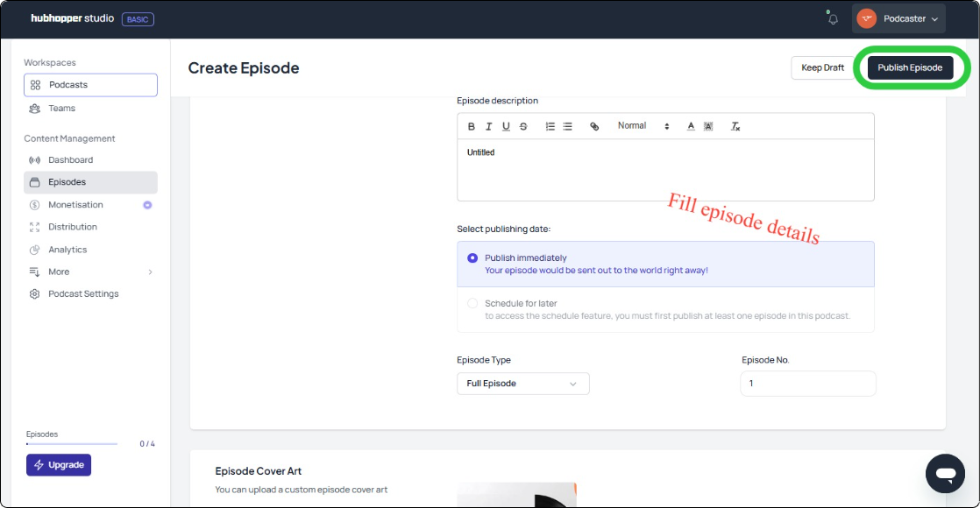This screenshot has width=980, height=508.
Task: Click the Dashboard broadcast icon
Action: 35,160
